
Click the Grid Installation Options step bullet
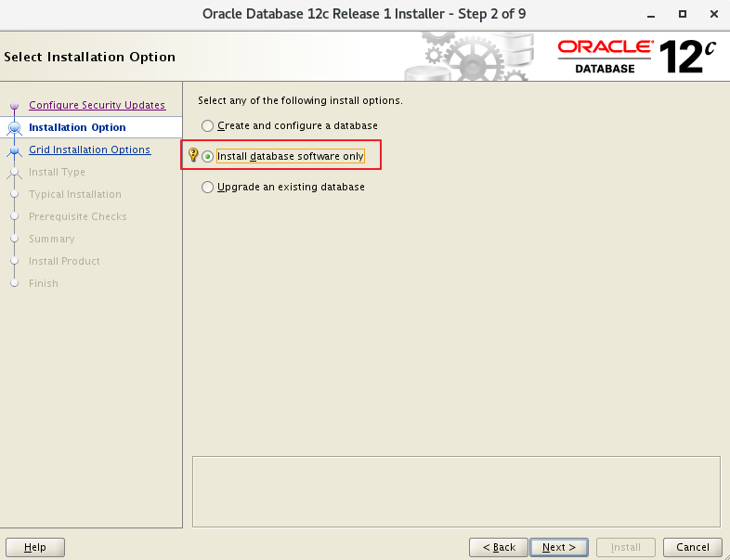[x=15, y=150]
